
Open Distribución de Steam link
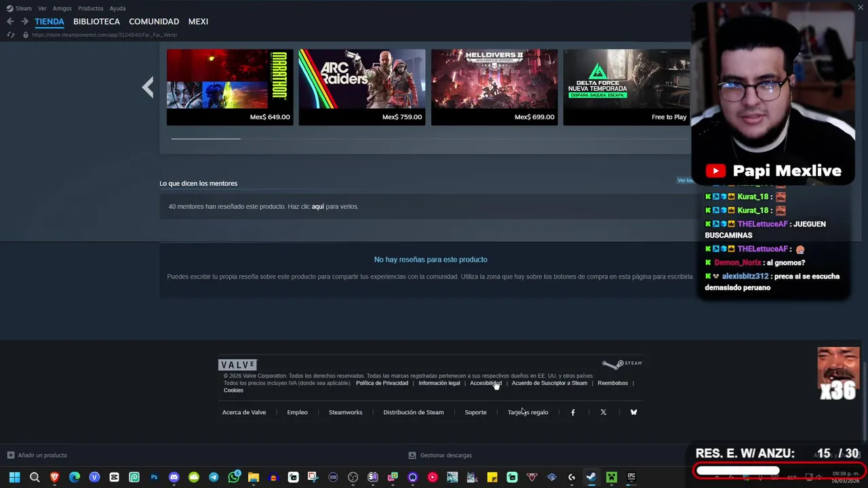click(x=414, y=412)
